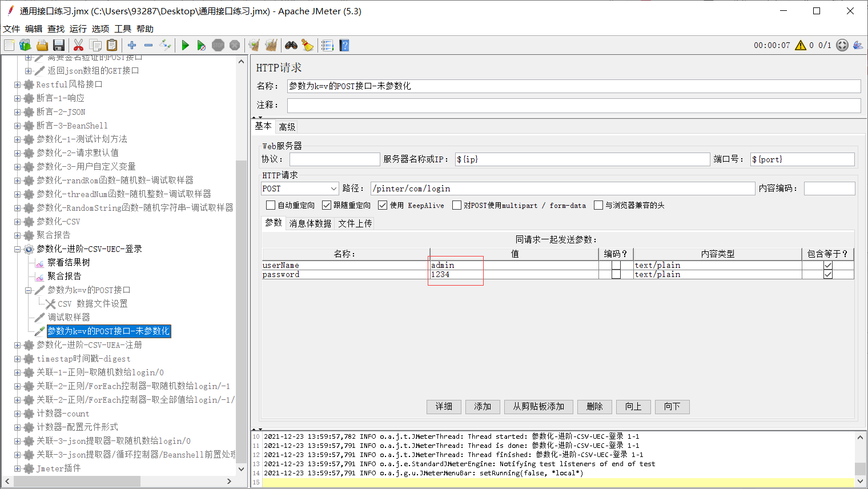Start the test with green play icon
The width and height of the screenshot is (868, 489).
[185, 45]
